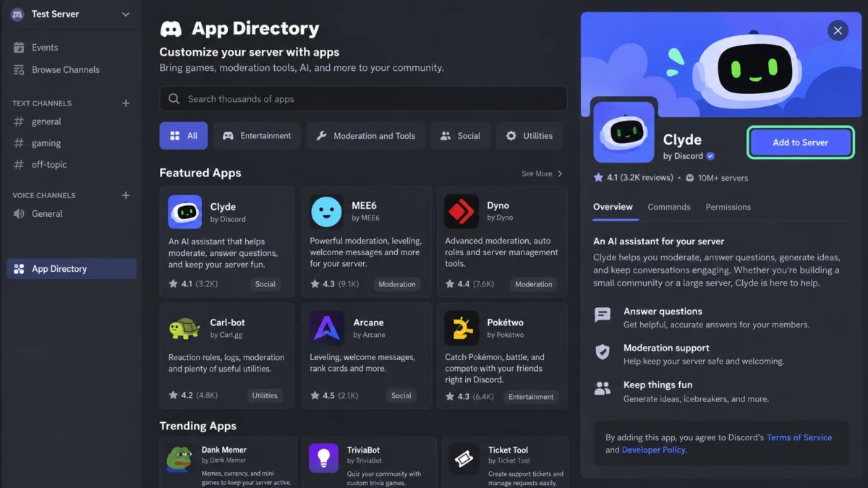Click the Ticket Tool app icon
This screenshot has height=488, width=868.
[x=464, y=458]
